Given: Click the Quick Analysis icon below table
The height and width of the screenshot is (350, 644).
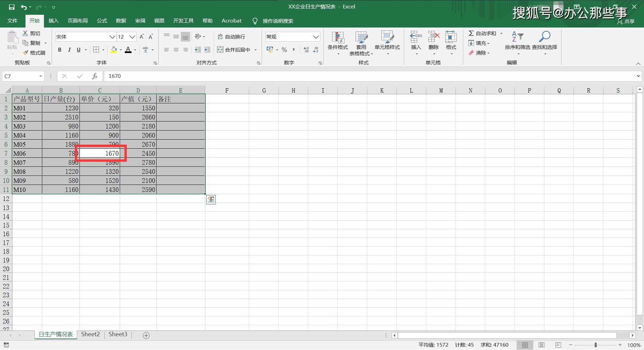Looking at the screenshot, I should click(x=211, y=200).
